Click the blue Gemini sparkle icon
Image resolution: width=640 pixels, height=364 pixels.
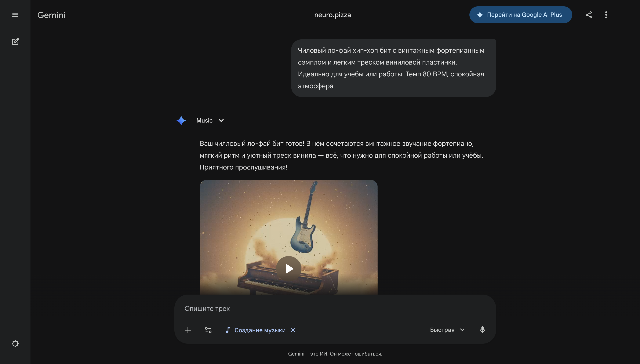pyautogui.click(x=181, y=120)
